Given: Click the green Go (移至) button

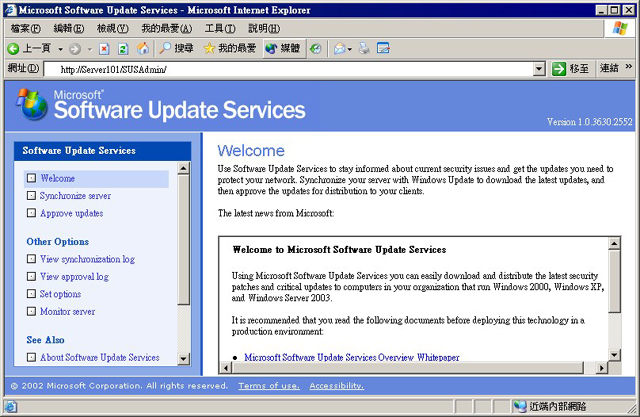Looking at the screenshot, I should point(570,69).
